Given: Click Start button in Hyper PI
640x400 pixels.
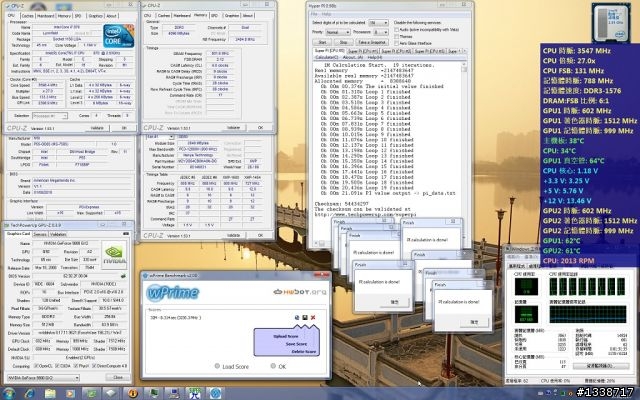Looking at the screenshot, I should 322,42.
